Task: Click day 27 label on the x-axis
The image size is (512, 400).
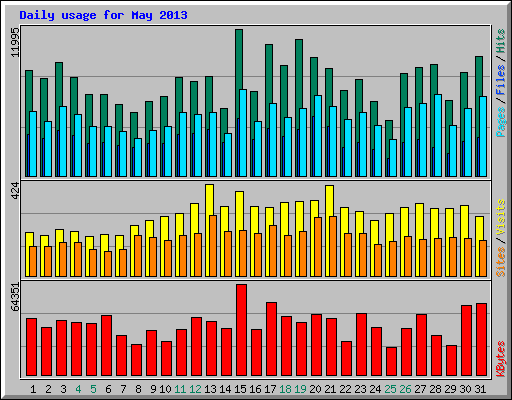Action: (x=420, y=389)
